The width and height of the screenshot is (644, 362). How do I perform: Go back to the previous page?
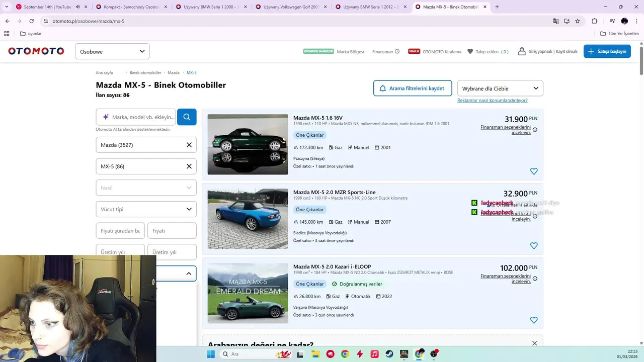click(x=7, y=21)
